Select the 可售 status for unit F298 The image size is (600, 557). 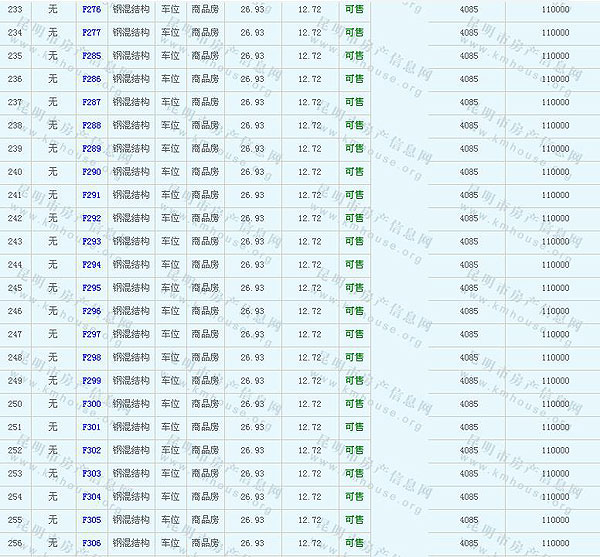354,358
